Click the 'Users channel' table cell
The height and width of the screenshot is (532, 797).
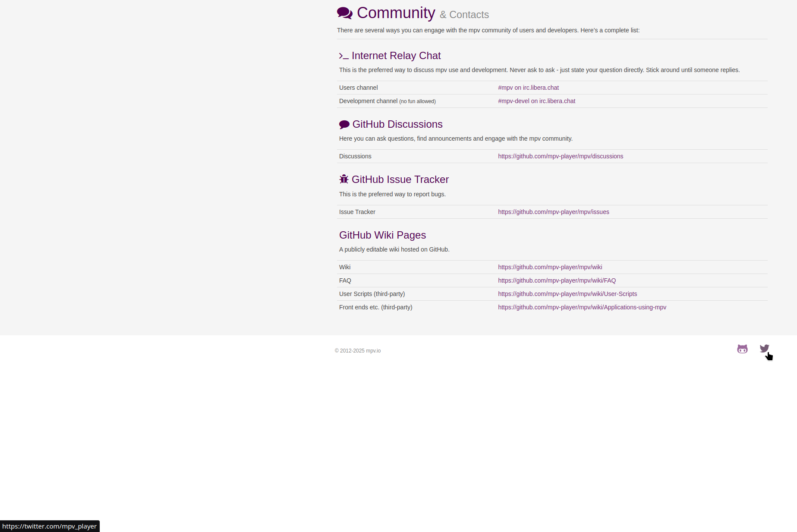point(358,88)
